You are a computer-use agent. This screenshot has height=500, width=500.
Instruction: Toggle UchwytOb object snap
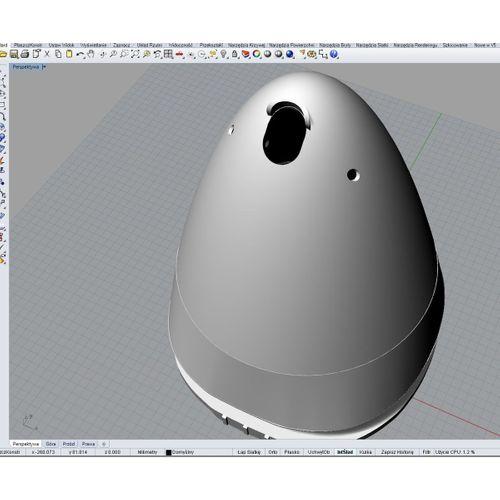click(x=319, y=452)
